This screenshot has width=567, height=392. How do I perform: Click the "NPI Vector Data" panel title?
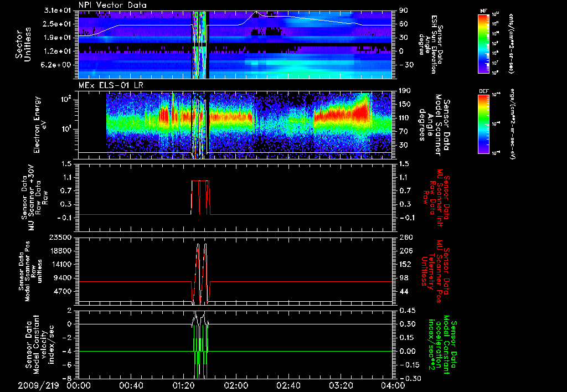[113, 5]
